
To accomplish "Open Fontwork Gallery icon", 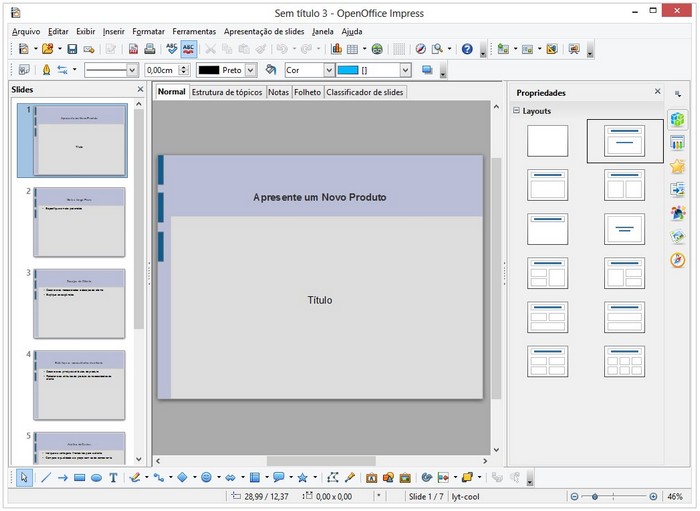I will (x=371, y=478).
